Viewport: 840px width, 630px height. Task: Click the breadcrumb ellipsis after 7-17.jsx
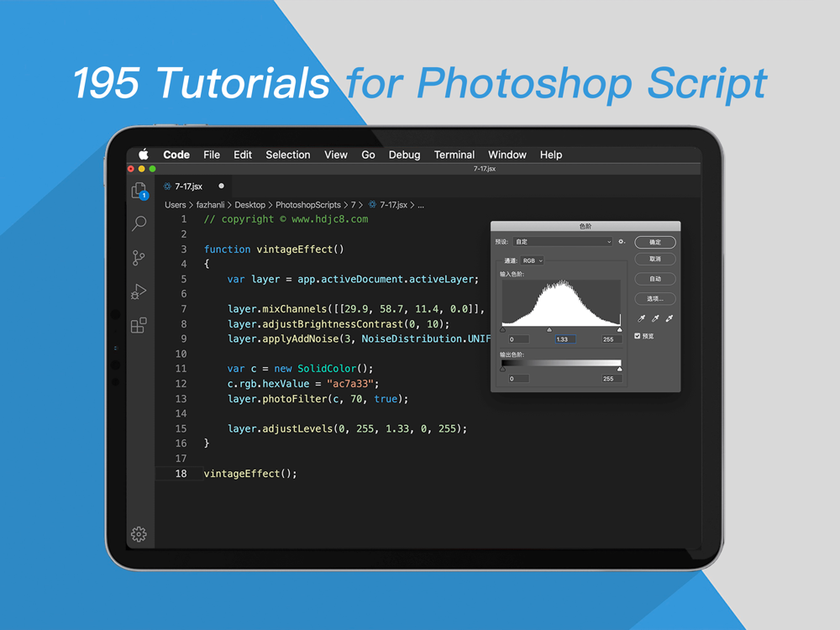pos(421,205)
